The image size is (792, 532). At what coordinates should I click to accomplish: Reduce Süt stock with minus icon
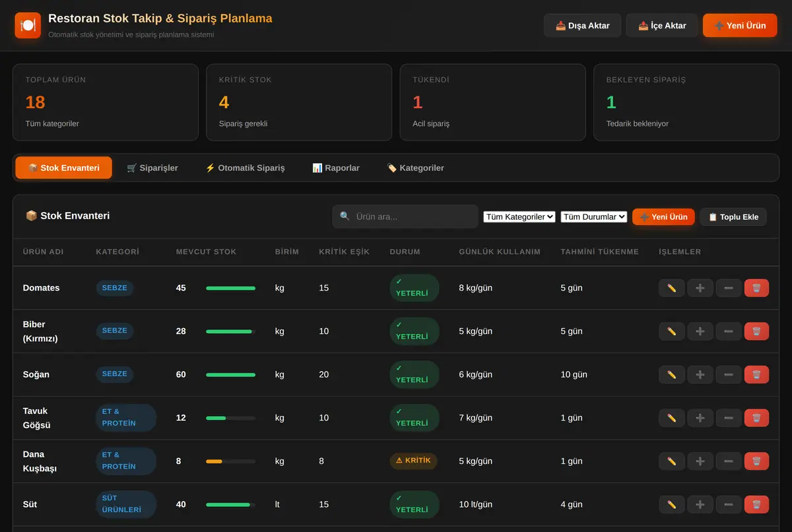(729, 504)
